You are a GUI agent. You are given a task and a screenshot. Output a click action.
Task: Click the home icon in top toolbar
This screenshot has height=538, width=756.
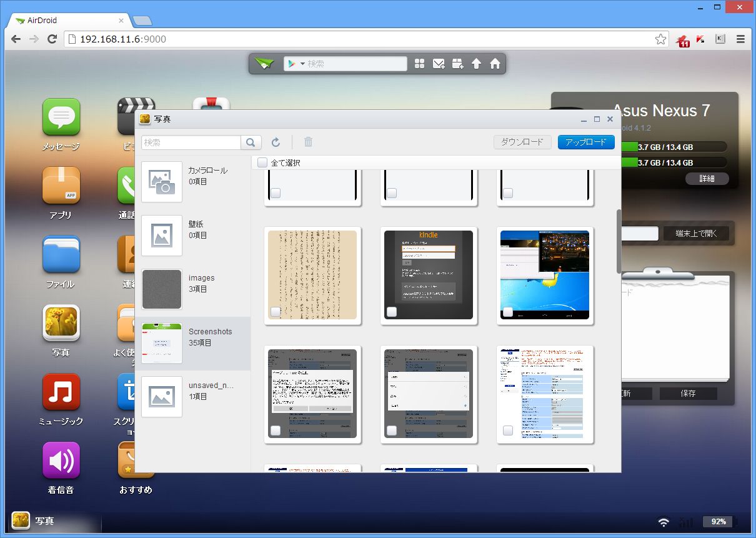pyautogui.click(x=495, y=64)
